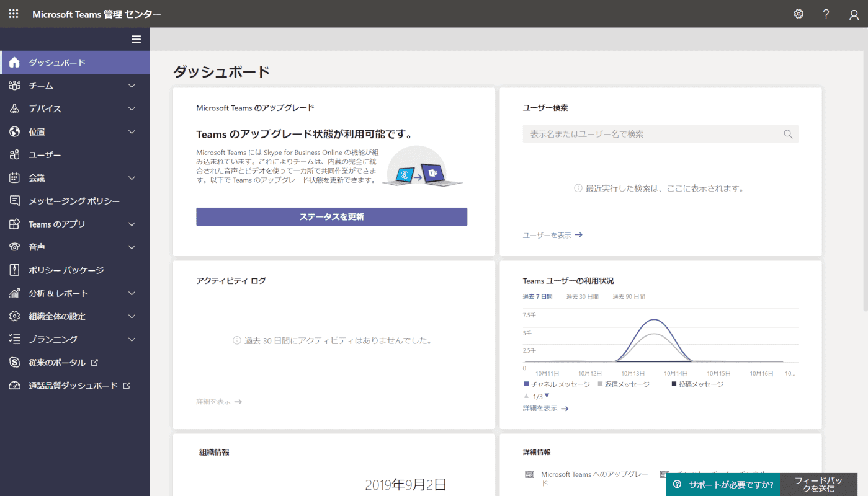Click the 分析 & レポート chart icon
This screenshot has height=496, width=868.
[x=15, y=293]
